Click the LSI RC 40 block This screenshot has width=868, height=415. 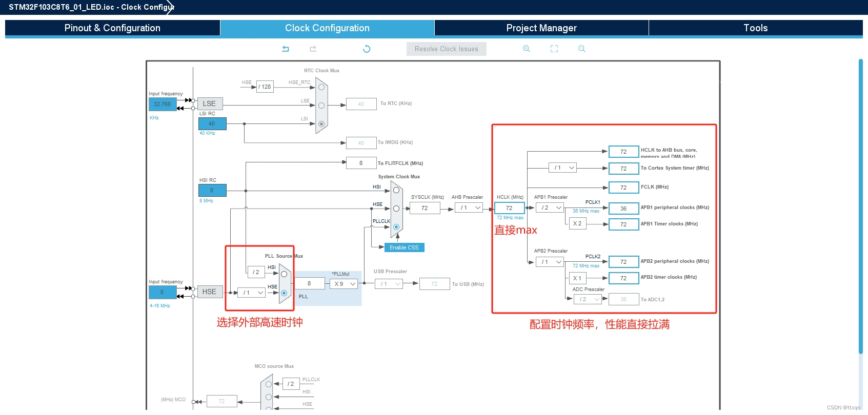212,123
